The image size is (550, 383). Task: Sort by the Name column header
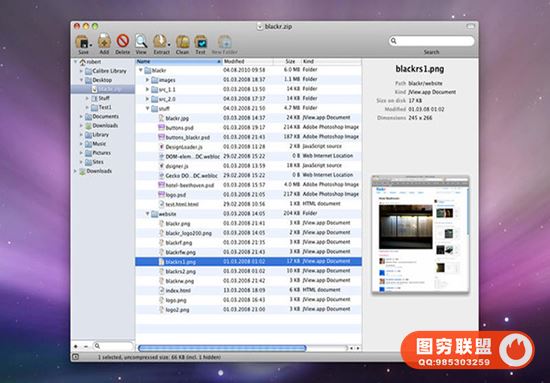coord(179,61)
